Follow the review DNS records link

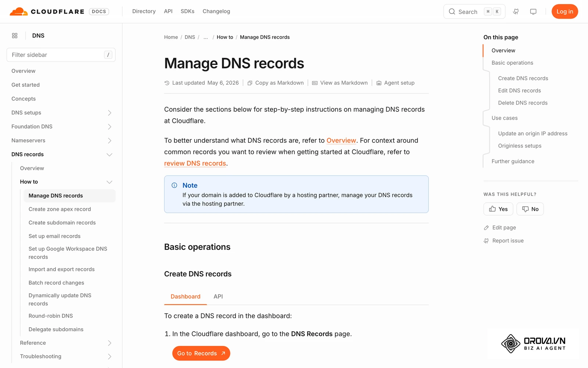tap(195, 163)
